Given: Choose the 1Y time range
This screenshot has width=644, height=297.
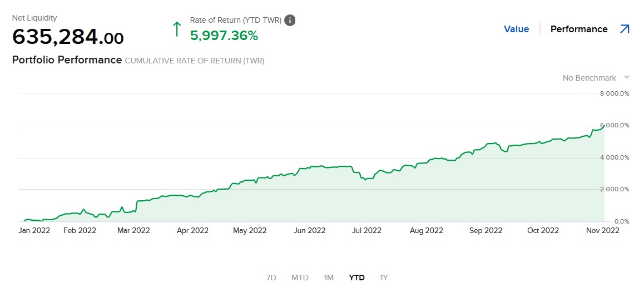Looking at the screenshot, I should [x=384, y=278].
